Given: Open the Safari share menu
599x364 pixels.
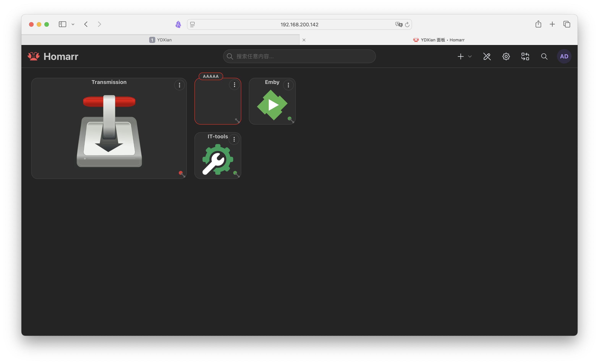Looking at the screenshot, I should tap(538, 24).
